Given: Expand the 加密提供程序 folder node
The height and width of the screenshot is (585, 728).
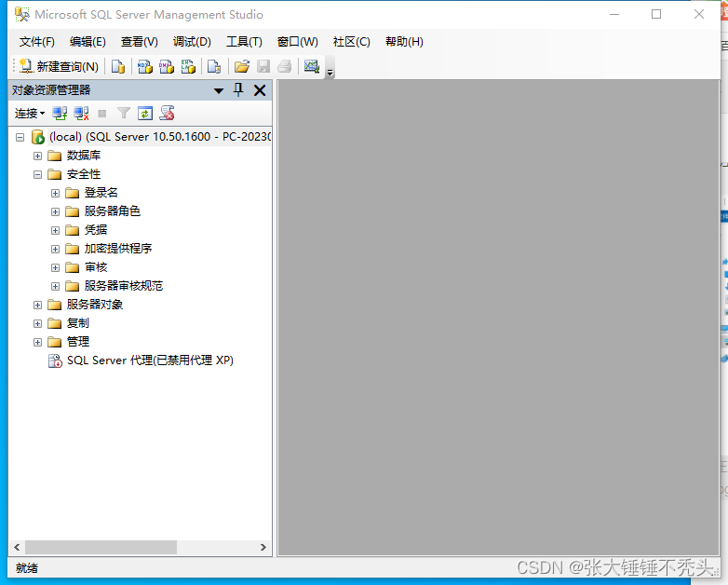Looking at the screenshot, I should (55, 249).
